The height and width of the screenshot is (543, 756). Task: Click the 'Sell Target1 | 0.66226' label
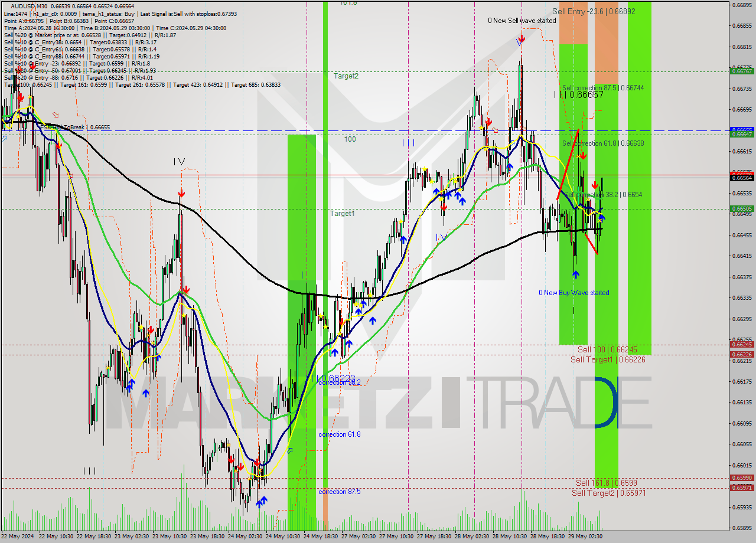coord(608,359)
